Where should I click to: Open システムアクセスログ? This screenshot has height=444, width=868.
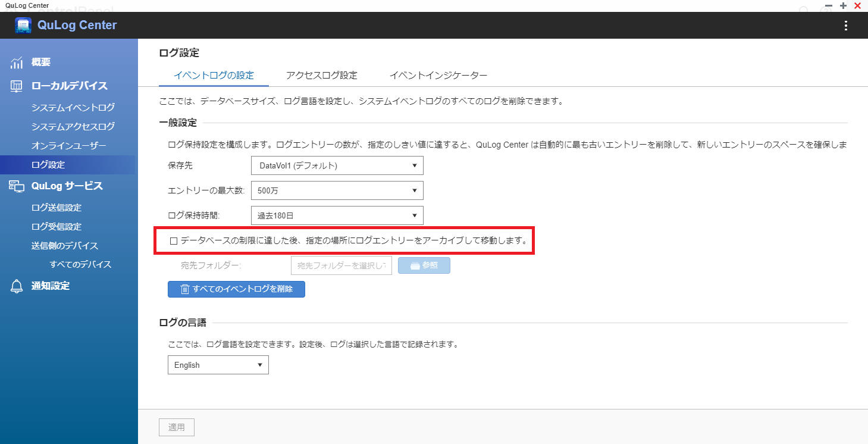pyautogui.click(x=73, y=127)
